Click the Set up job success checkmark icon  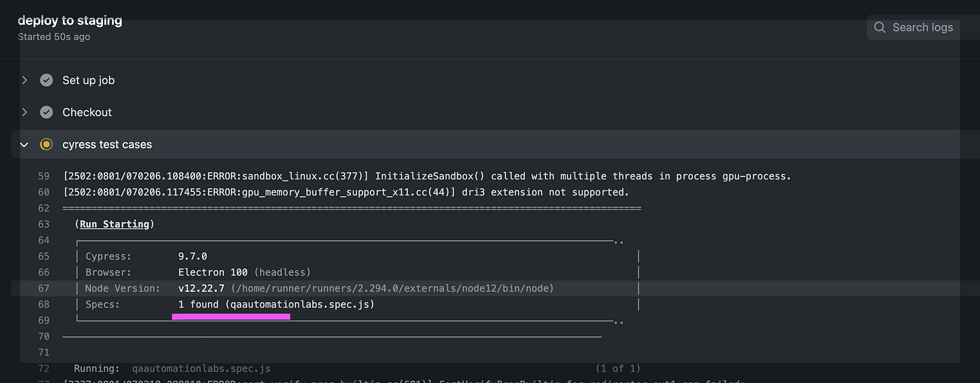click(46, 80)
